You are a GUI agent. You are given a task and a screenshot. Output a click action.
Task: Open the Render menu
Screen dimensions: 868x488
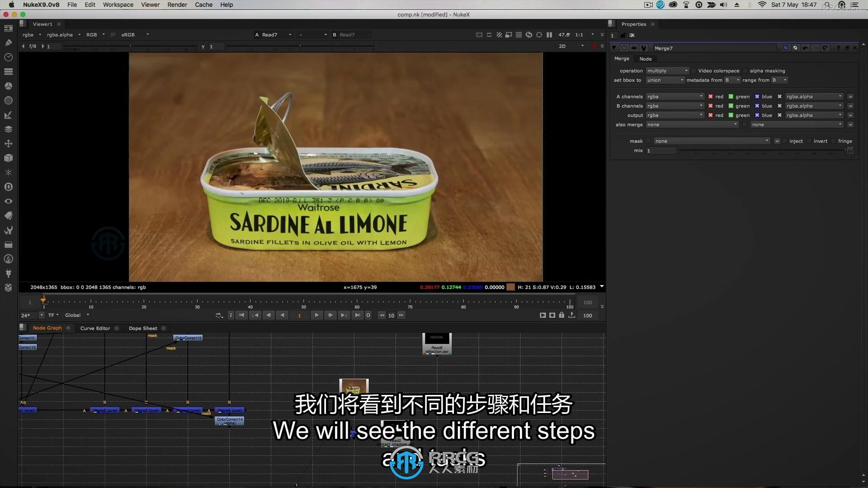(x=177, y=5)
